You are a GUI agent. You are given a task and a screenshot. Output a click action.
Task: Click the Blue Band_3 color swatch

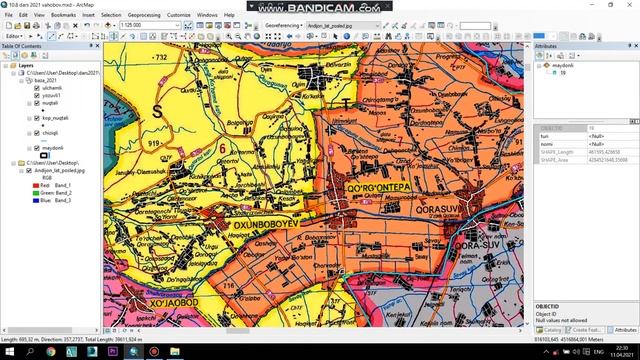[x=36, y=200]
